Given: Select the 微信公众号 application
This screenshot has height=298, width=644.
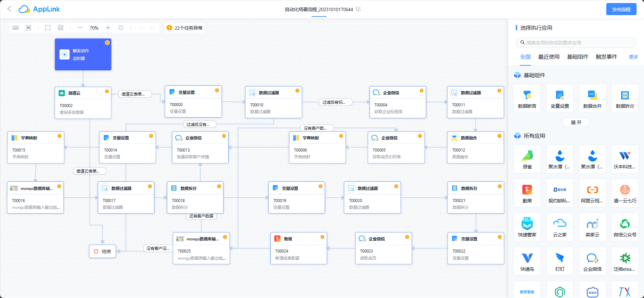Looking at the screenshot, I should point(625,227).
